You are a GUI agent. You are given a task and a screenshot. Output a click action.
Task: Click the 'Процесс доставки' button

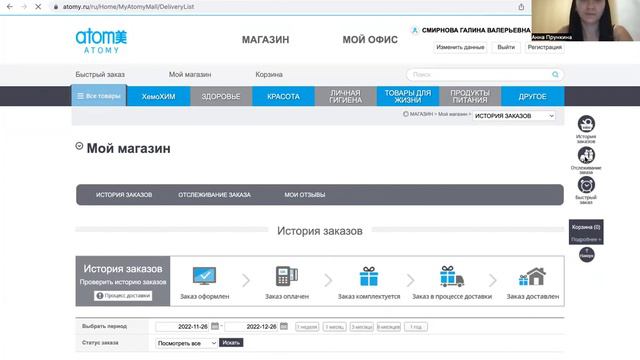pyautogui.click(x=123, y=296)
